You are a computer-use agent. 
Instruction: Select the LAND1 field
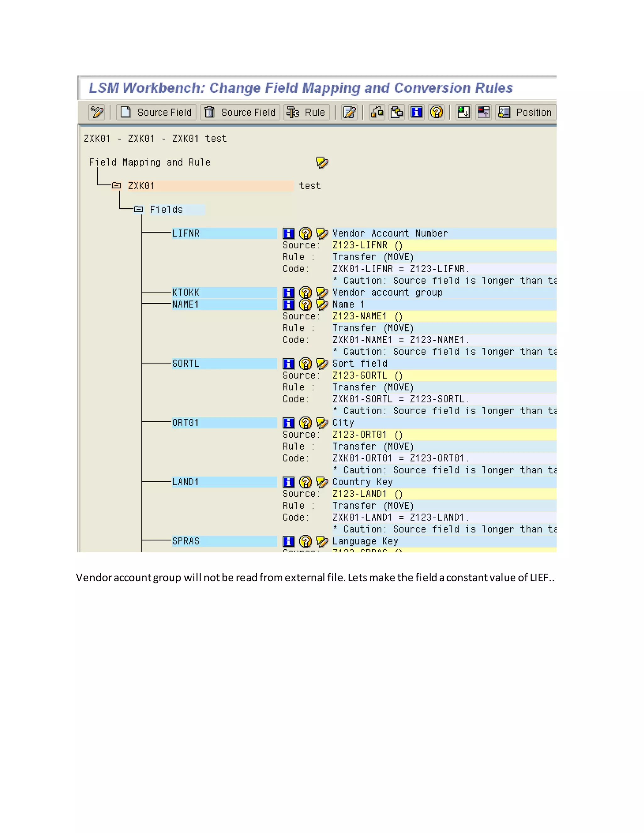click(224, 482)
